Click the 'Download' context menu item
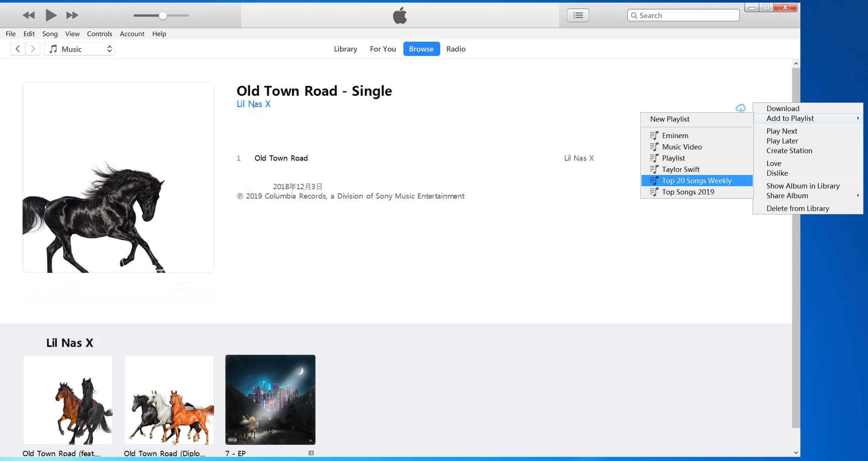Image resolution: width=868 pixels, height=461 pixels. point(782,108)
